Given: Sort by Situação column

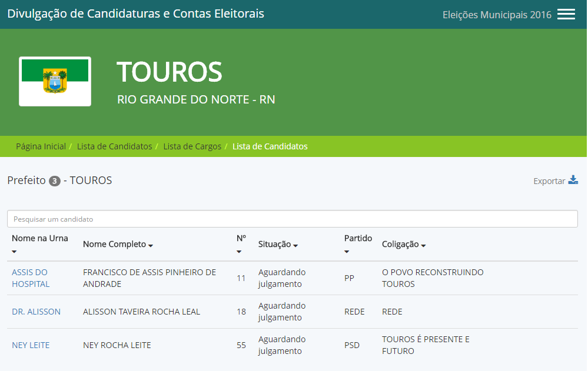Looking at the screenshot, I should 278,244.
